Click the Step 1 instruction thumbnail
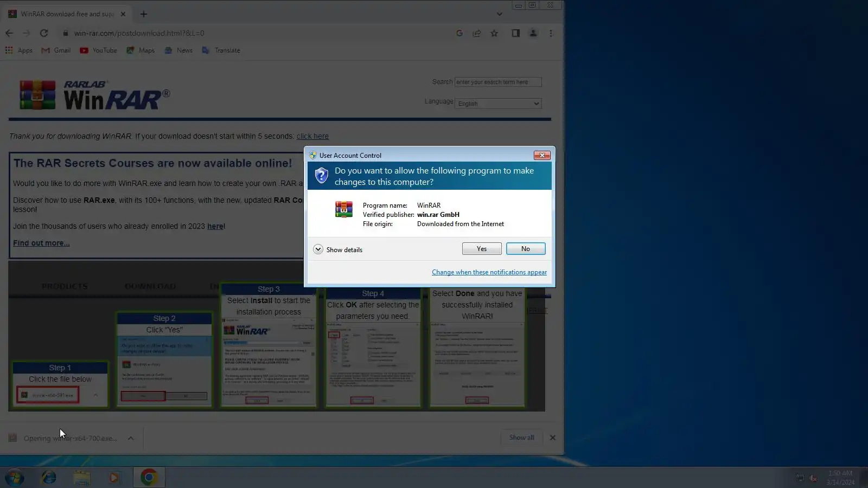This screenshot has height=488, width=868. (x=60, y=384)
